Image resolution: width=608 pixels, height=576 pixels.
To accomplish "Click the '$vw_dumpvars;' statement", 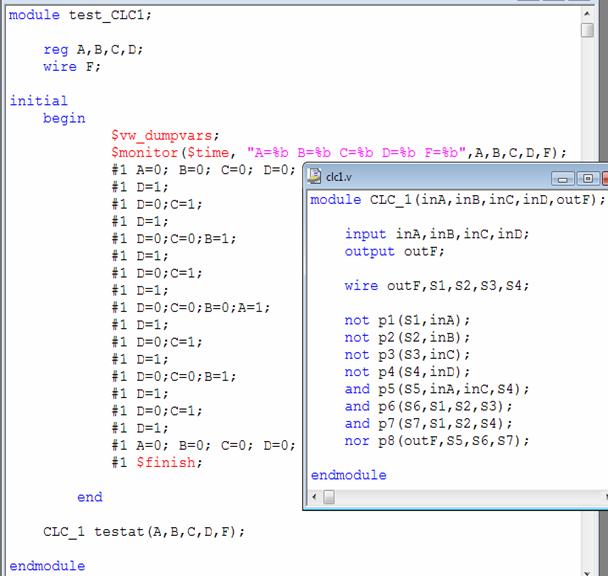I will tap(164, 135).
